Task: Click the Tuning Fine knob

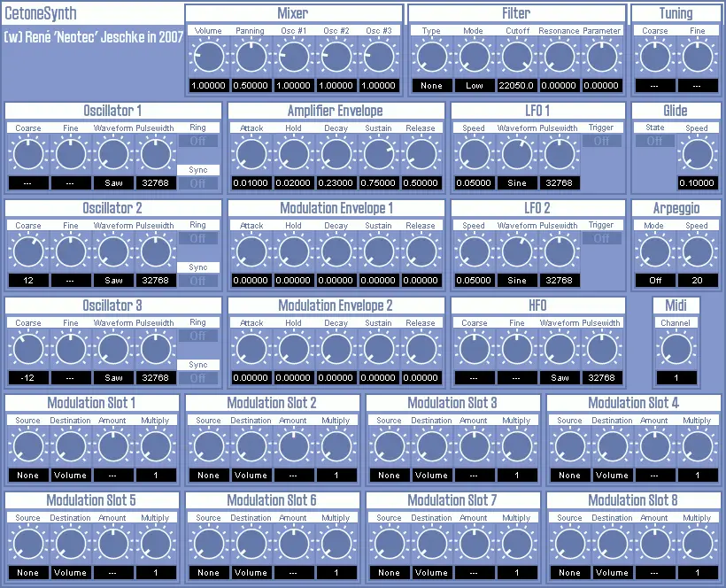Action: click(698, 57)
